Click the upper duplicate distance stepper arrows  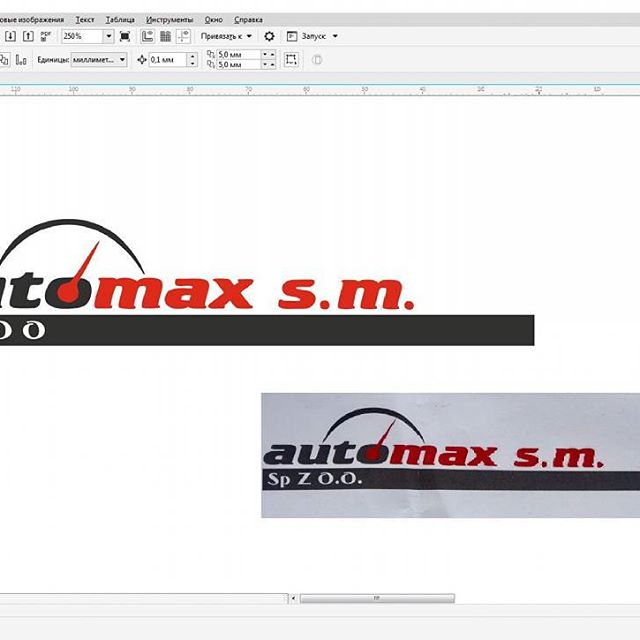coord(269,55)
